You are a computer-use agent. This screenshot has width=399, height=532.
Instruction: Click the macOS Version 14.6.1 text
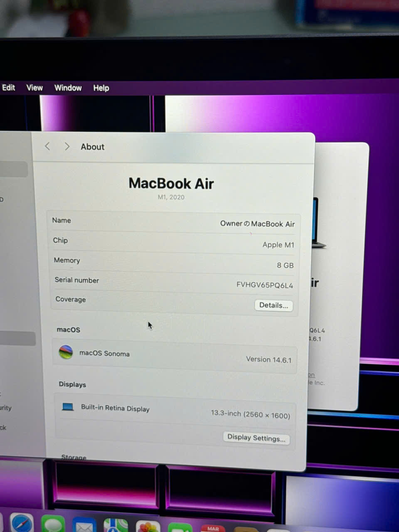(x=268, y=360)
